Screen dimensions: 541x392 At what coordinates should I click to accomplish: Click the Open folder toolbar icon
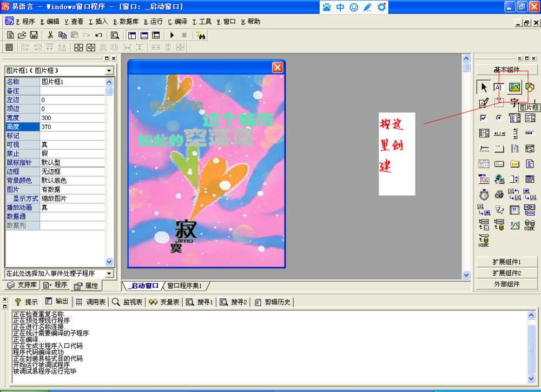coord(22,35)
